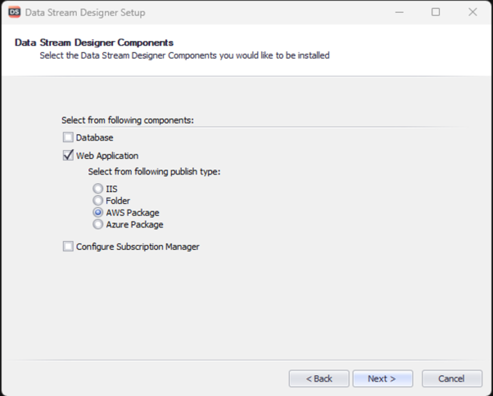Screen dimensions: 493x396
Task: Close the setup window with the X
Action: click(473, 12)
